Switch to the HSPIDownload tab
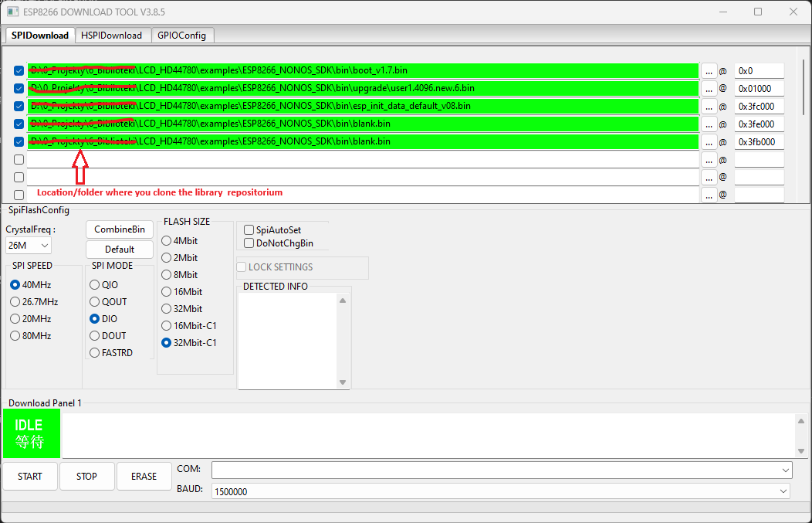This screenshot has width=812, height=523. pyautogui.click(x=112, y=36)
